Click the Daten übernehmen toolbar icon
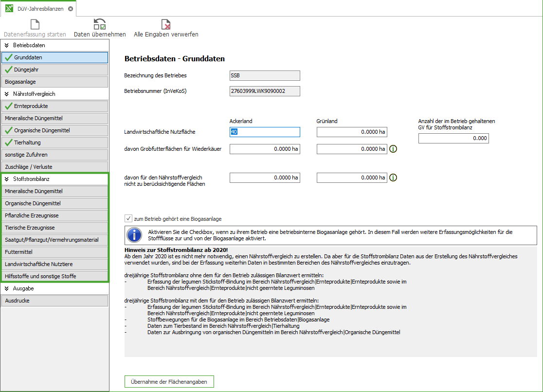The height and width of the screenshot is (392, 543). click(100, 24)
